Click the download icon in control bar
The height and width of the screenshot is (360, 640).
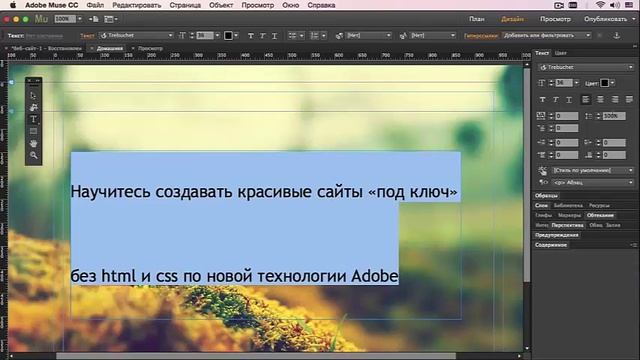click(x=616, y=36)
